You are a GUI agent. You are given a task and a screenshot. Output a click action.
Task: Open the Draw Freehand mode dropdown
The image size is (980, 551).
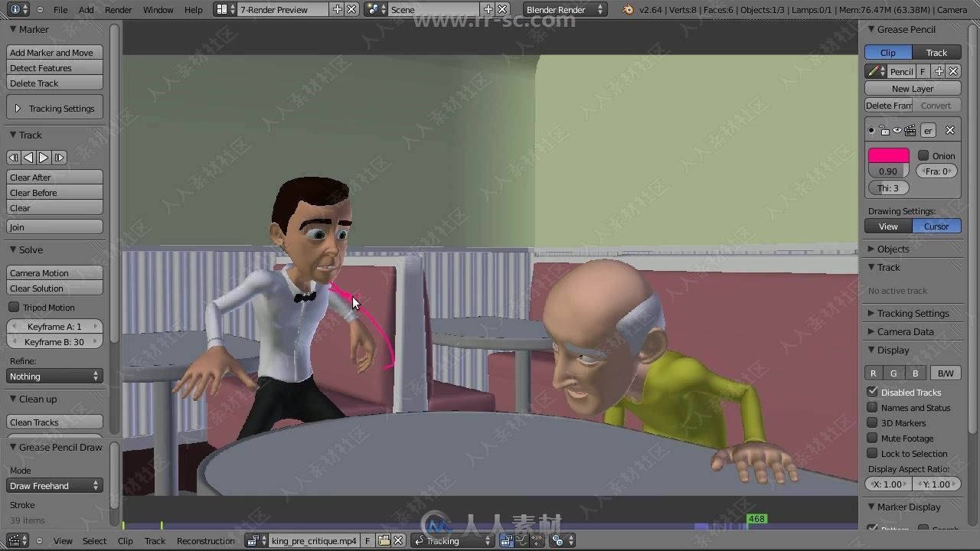(54, 485)
